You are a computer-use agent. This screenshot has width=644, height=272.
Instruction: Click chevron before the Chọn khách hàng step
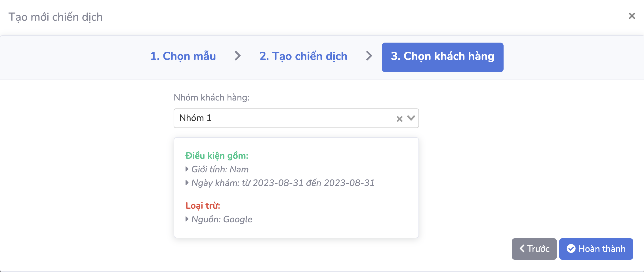[369, 56]
